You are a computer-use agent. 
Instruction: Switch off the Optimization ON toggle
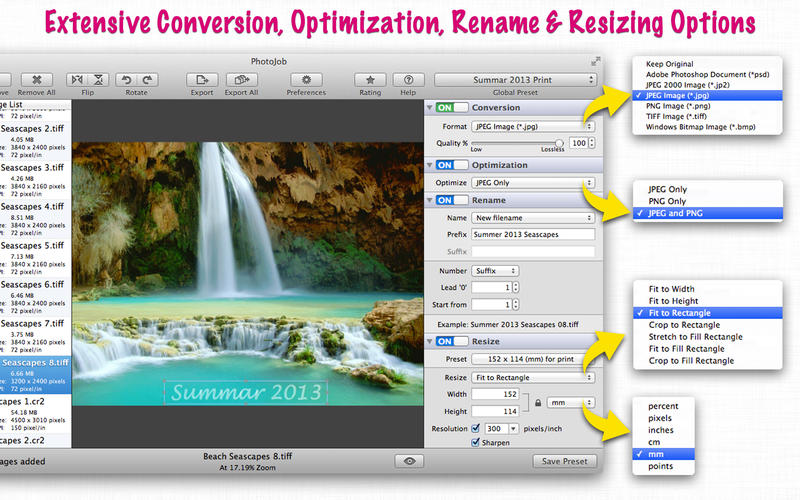[x=452, y=165]
